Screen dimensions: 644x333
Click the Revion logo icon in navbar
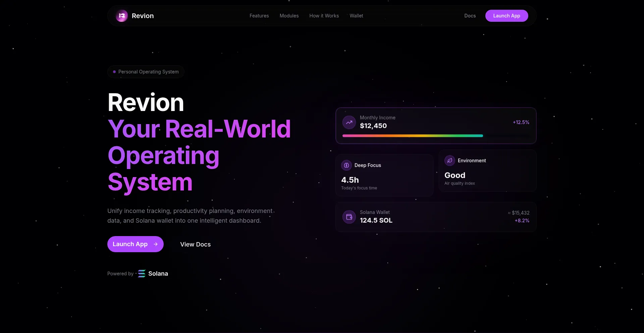pos(122,16)
